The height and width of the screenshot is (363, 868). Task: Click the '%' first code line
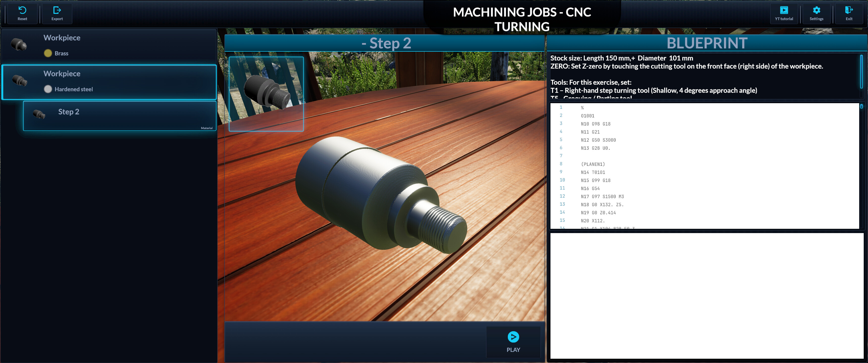(582, 108)
